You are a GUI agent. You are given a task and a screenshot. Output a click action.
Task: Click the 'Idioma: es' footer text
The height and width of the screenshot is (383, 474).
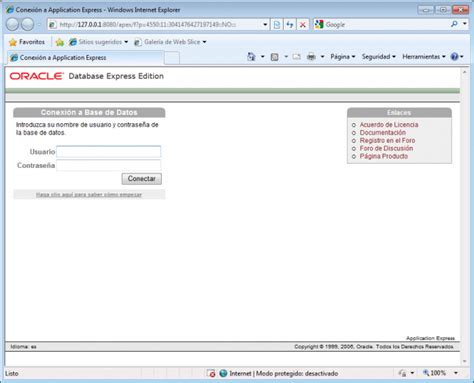coord(23,347)
